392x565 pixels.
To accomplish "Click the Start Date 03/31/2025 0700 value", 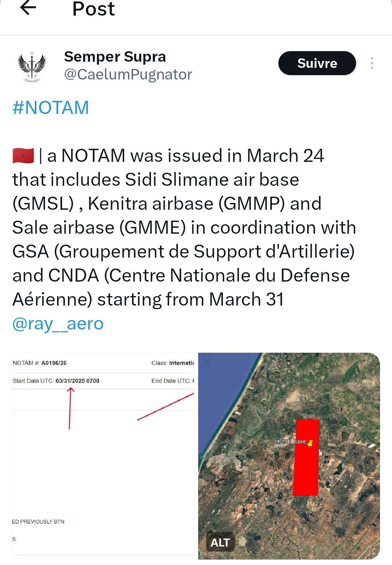I will click(77, 381).
